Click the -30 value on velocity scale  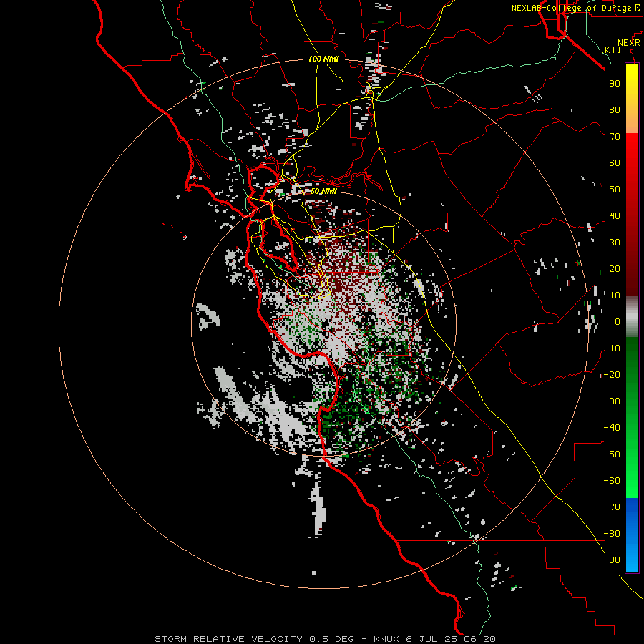point(612,401)
